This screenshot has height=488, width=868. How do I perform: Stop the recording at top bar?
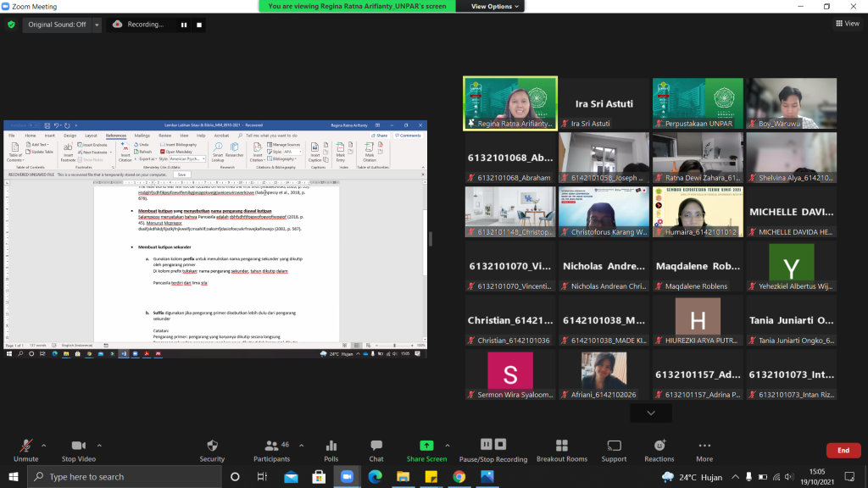[200, 25]
